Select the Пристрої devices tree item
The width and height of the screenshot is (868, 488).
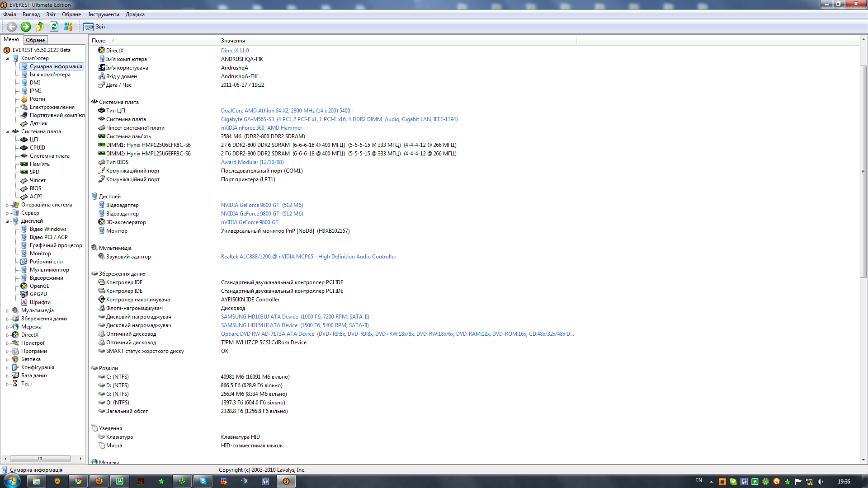33,343
